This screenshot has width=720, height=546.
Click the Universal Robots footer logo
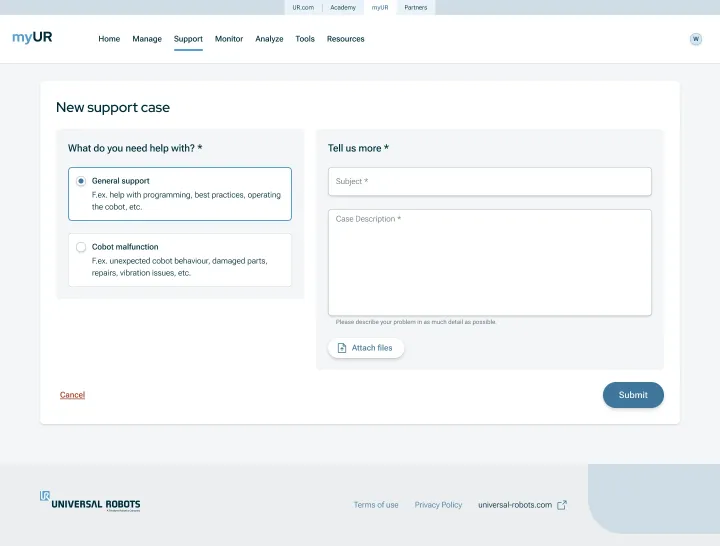coord(90,502)
